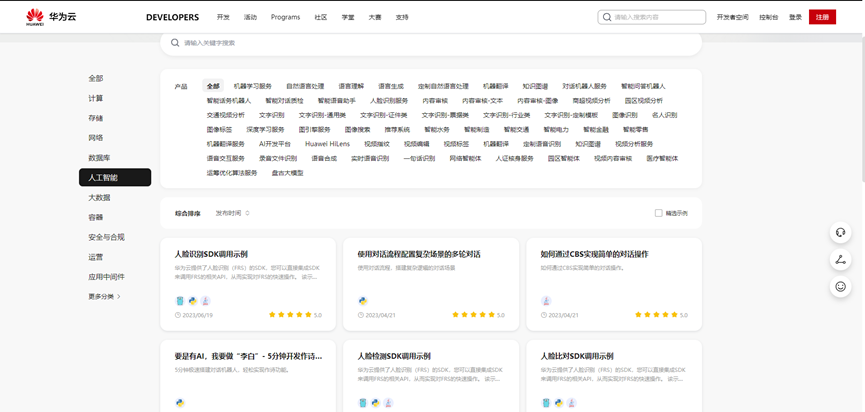
Task: Click the magnifier icon in top search box
Action: [x=607, y=17]
